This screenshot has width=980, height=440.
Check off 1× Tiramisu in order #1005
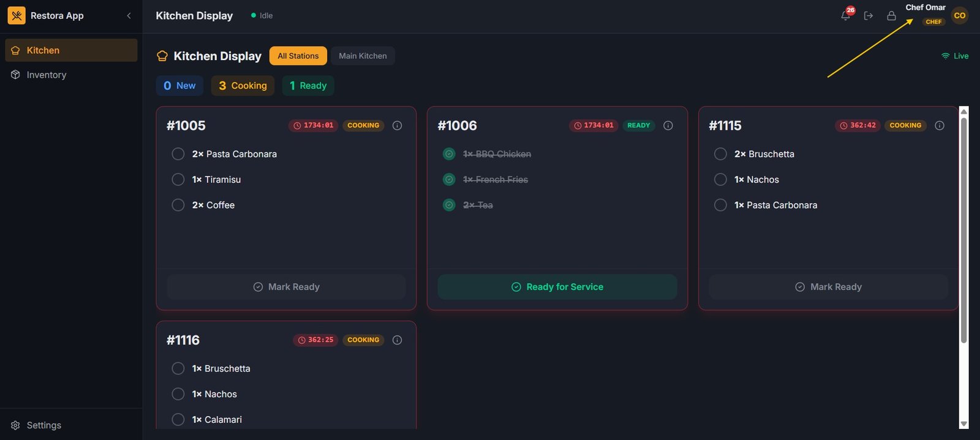[x=178, y=179]
